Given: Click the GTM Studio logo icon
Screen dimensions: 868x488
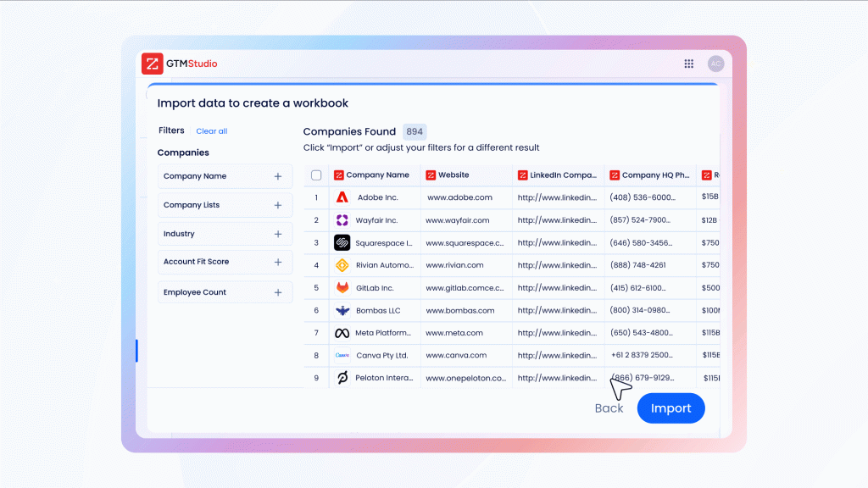Looking at the screenshot, I should tap(153, 64).
